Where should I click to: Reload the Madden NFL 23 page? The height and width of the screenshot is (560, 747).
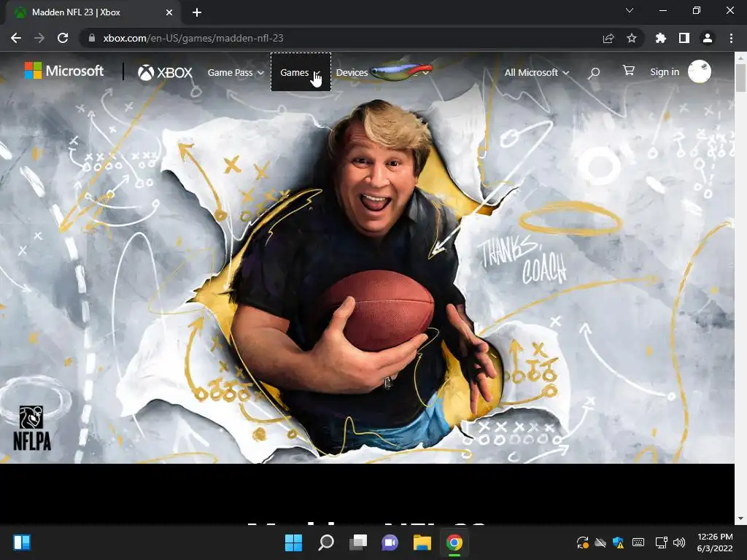(63, 38)
